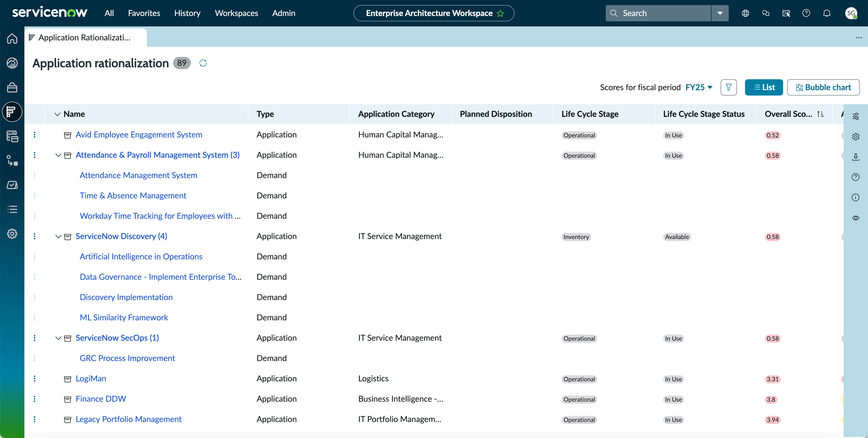Open the more options ellipsis in tab bar
The image size is (868, 438).
coord(859,37)
